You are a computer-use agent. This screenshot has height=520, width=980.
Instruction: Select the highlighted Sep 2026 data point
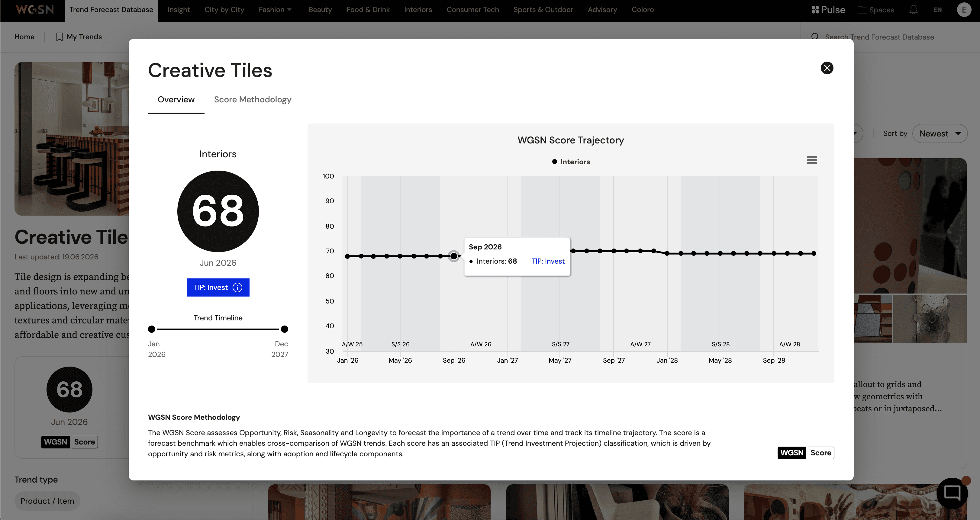point(453,256)
